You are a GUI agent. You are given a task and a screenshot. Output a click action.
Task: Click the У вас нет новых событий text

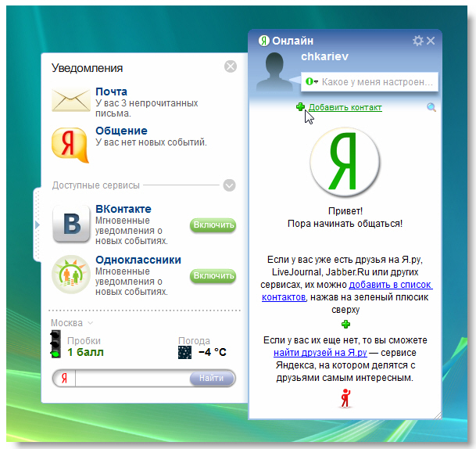coord(151,142)
